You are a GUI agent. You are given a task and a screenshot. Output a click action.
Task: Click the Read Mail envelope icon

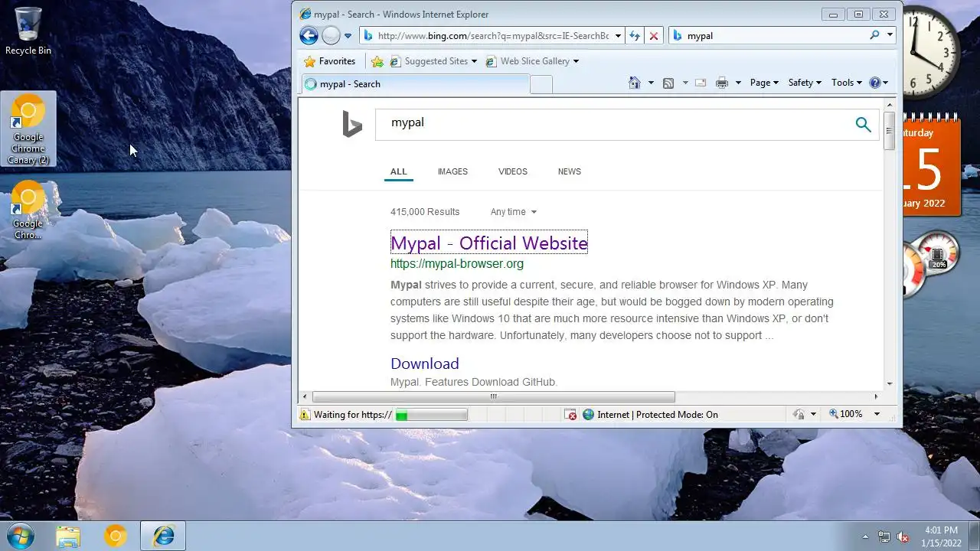click(x=700, y=83)
